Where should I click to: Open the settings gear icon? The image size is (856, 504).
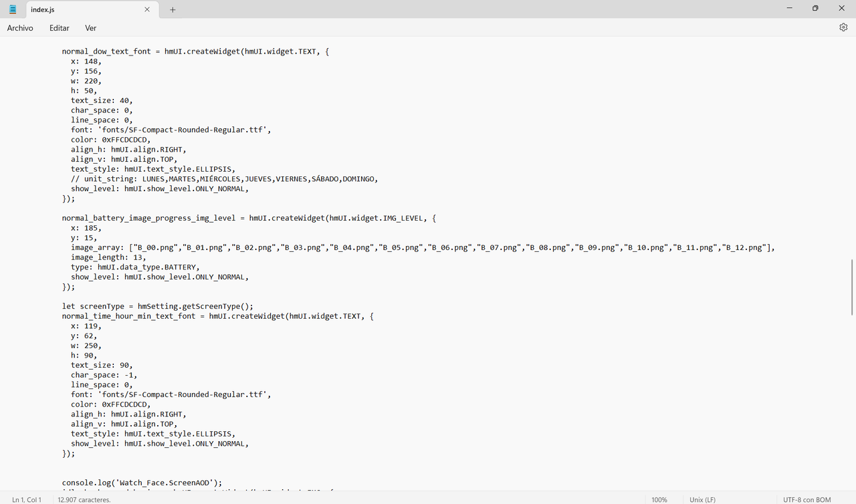tap(843, 27)
